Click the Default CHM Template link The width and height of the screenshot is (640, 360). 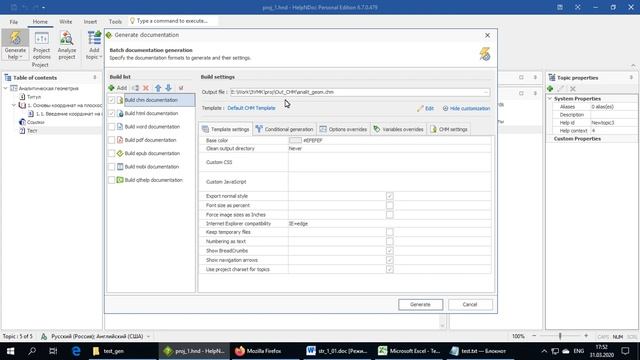pyautogui.click(x=251, y=108)
